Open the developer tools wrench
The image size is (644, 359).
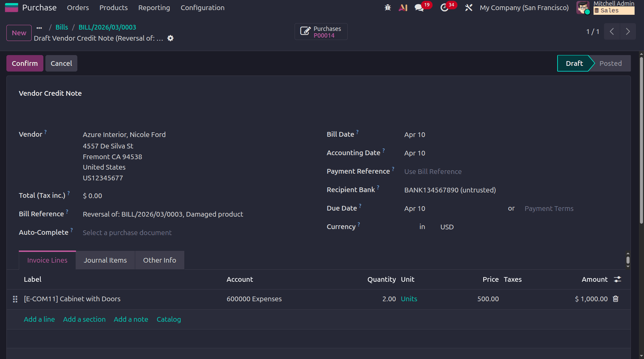click(469, 7)
